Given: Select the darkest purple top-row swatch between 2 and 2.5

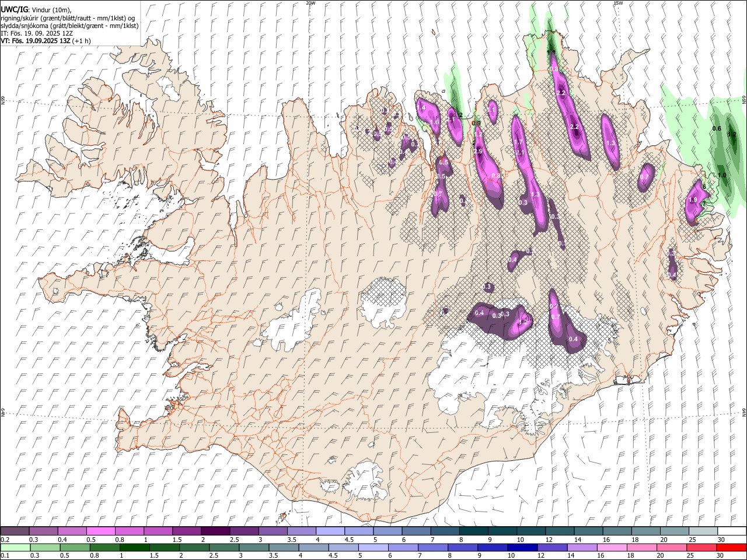Looking at the screenshot, I should [x=215, y=531].
